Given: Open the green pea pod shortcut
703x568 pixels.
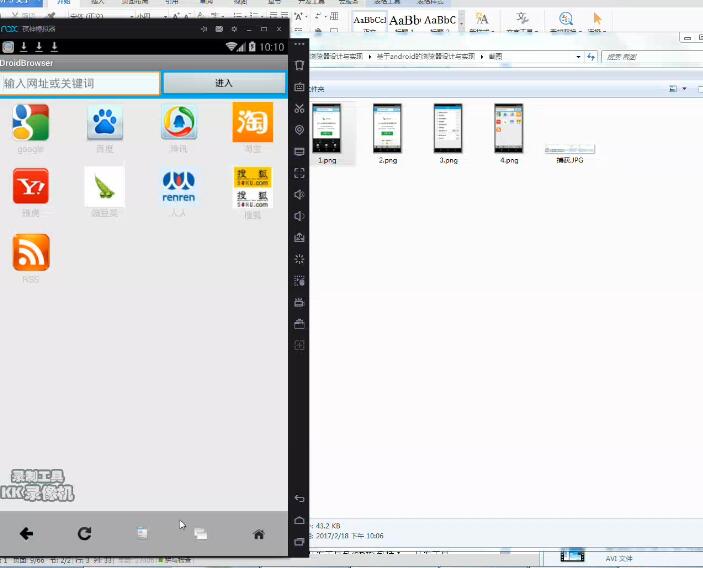Looking at the screenshot, I should pyautogui.click(x=104, y=186).
